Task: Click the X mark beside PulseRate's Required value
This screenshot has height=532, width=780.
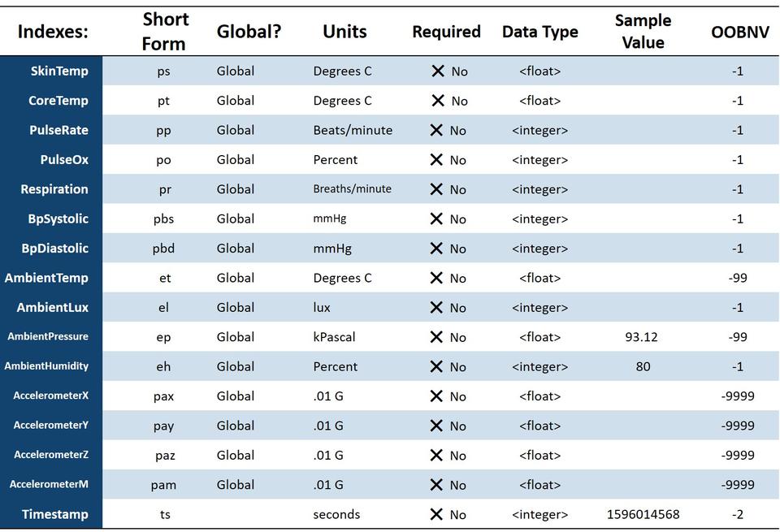Action: point(436,130)
